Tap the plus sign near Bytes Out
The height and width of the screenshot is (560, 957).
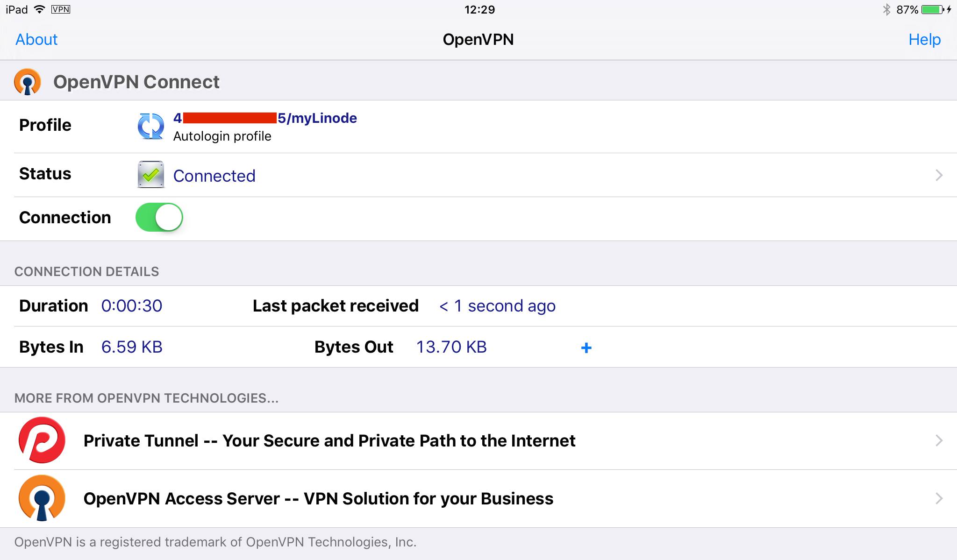[x=586, y=347]
